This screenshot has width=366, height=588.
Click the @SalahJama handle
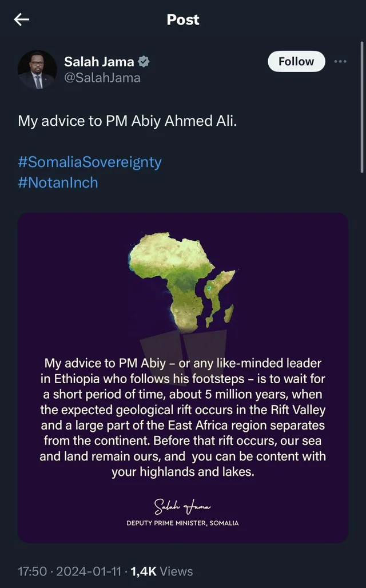[102, 77]
